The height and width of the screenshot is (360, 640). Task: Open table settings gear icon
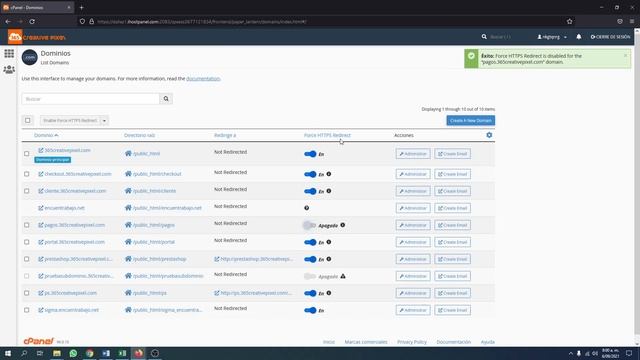coord(489,135)
